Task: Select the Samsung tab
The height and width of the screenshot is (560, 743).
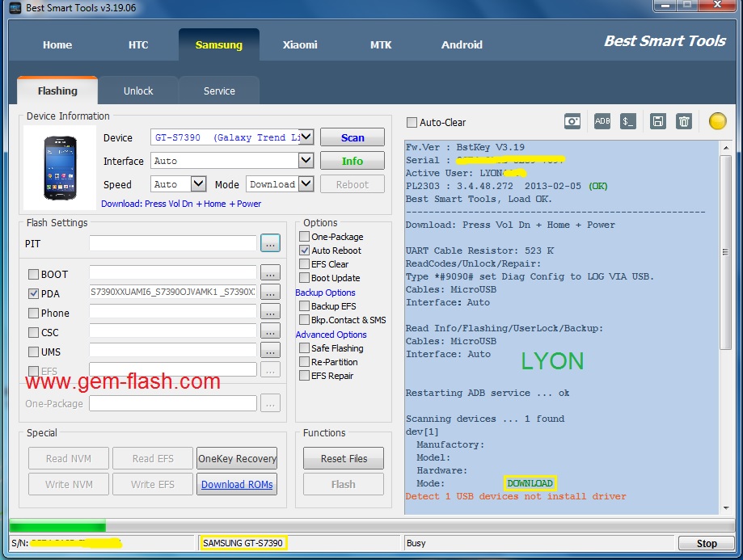Action: pos(219,45)
